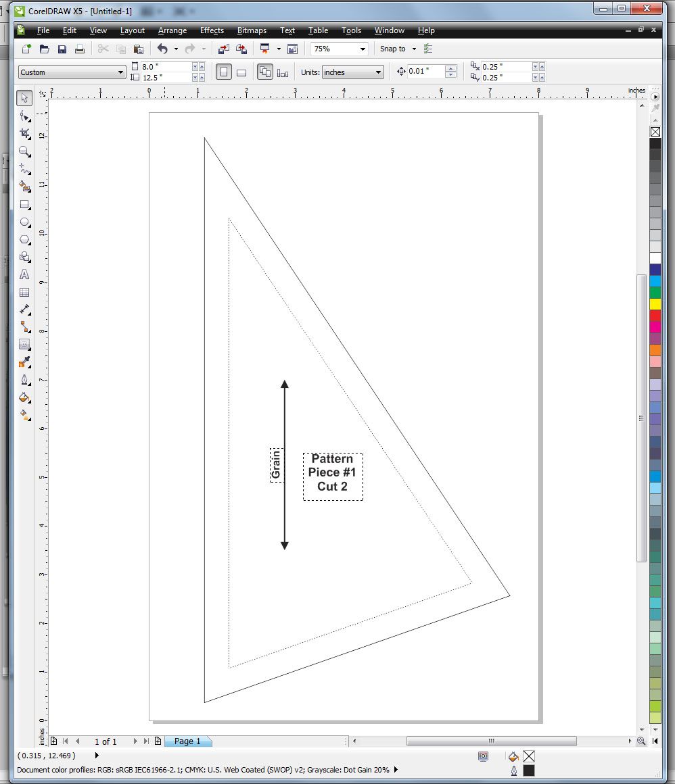The height and width of the screenshot is (784, 675).
Task: Toggle portrait page orientation
Action: 223,71
